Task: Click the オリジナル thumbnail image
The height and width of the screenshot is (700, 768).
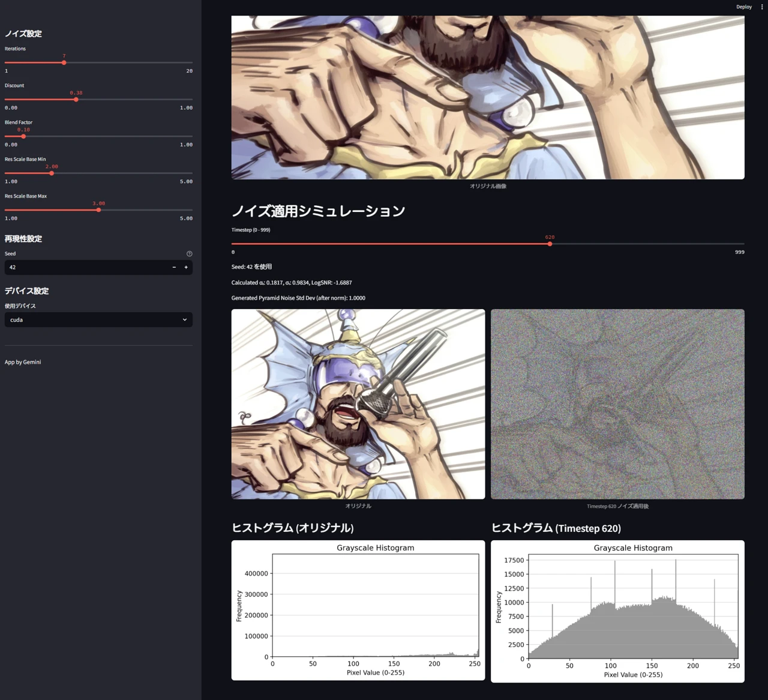Action: [358, 404]
